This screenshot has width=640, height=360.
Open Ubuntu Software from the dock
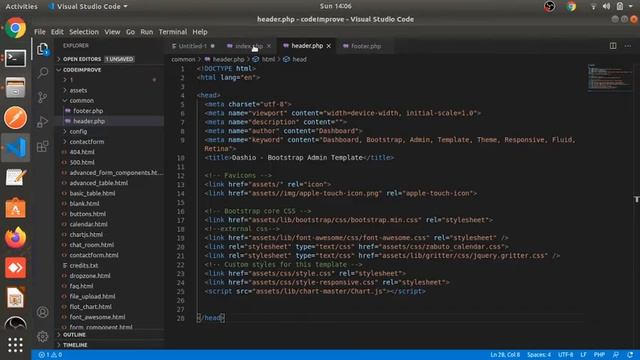pos(16,208)
